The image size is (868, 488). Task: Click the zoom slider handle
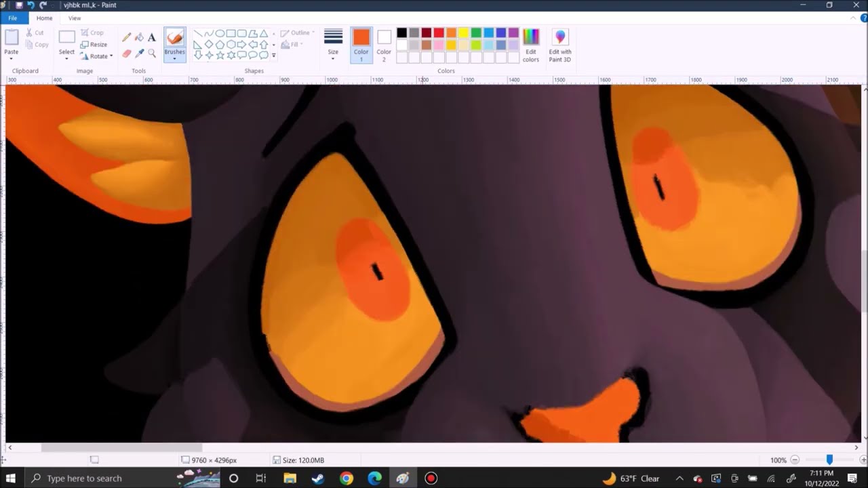coord(829,460)
